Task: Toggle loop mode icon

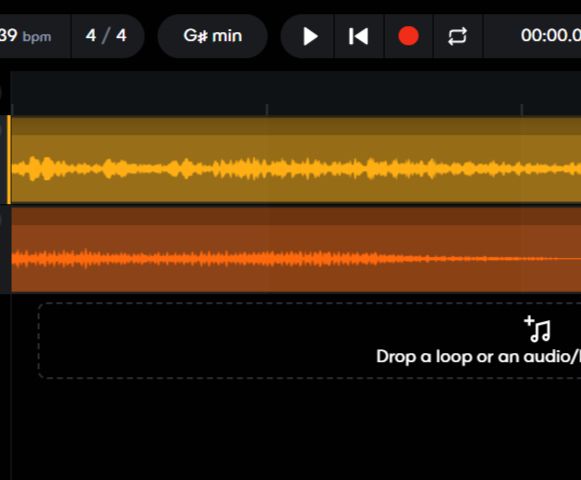Action: pyautogui.click(x=457, y=36)
